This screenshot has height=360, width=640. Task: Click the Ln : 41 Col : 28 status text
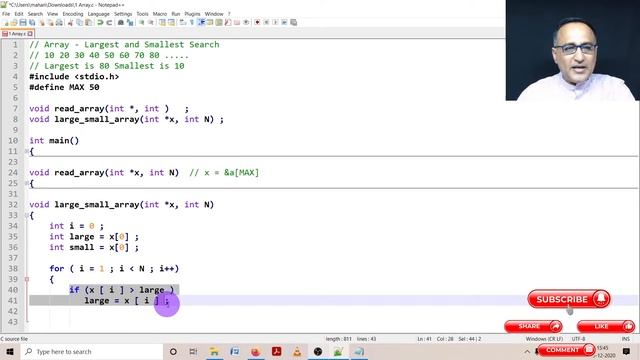pos(437,339)
